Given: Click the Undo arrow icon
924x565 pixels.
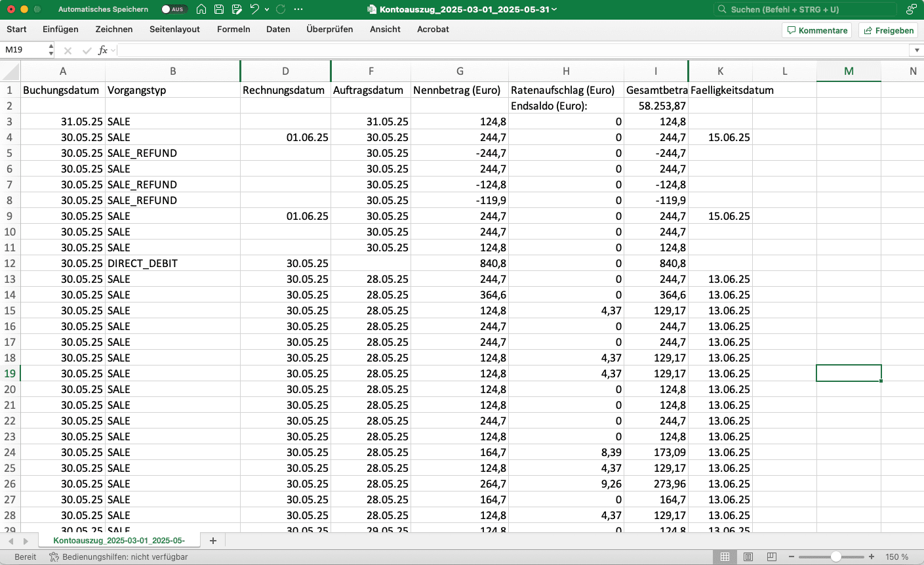Looking at the screenshot, I should pyautogui.click(x=254, y=9).
